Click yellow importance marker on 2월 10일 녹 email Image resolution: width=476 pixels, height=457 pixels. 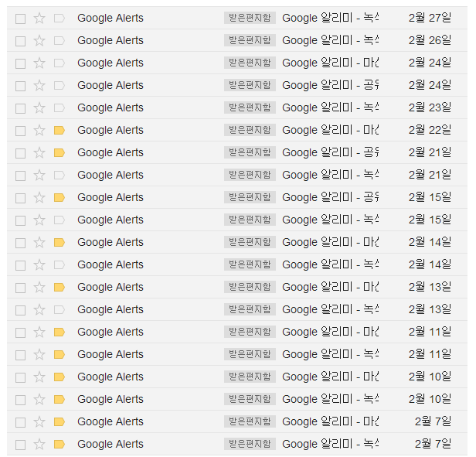pyautogui.click(x=59, y=400)
